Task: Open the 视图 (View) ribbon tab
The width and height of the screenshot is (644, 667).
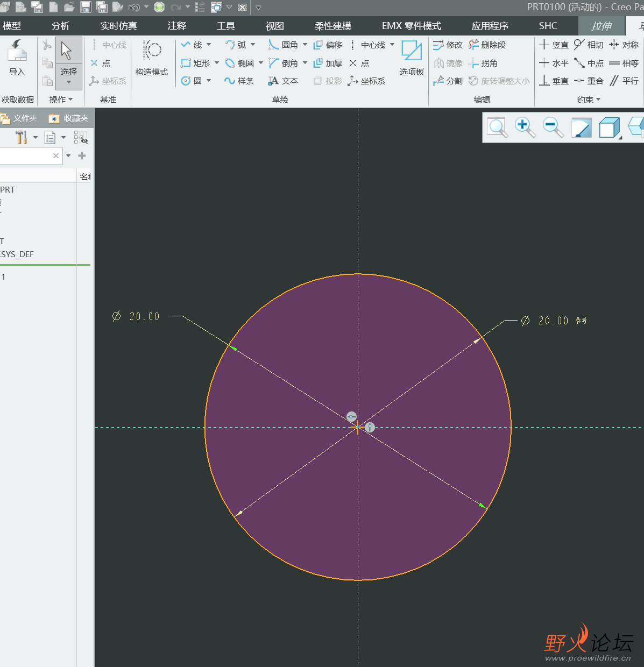Action: (x=275, y=26)
